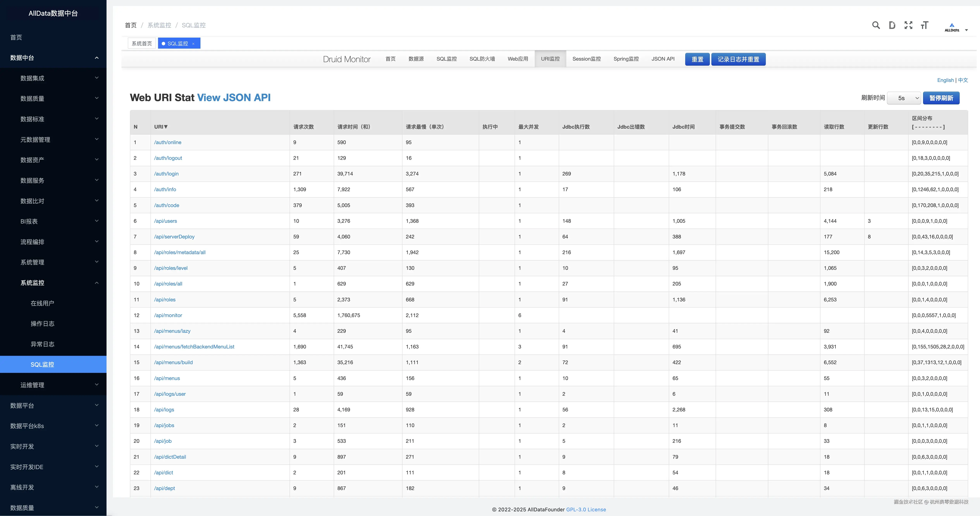Open the /api/menus/fetchBackendMenuList URI link
This screenshot has width=980, height=516.
(x=194, y=347)
